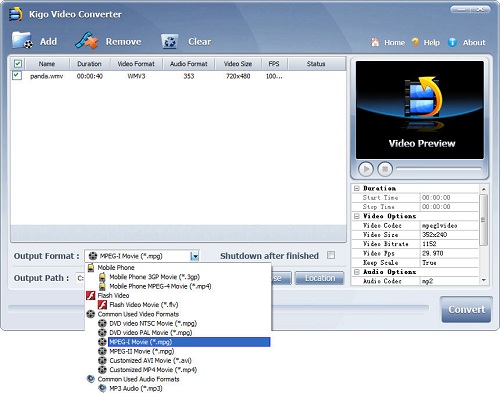
Task: Click the Mobile Phone category icon
Action: tap(91, 267)
